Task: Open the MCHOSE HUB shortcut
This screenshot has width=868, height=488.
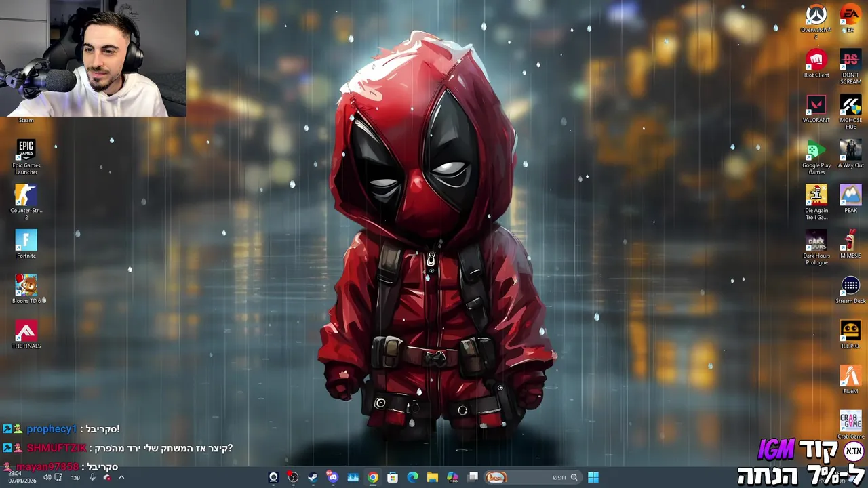Action: [x=850, y=112]
